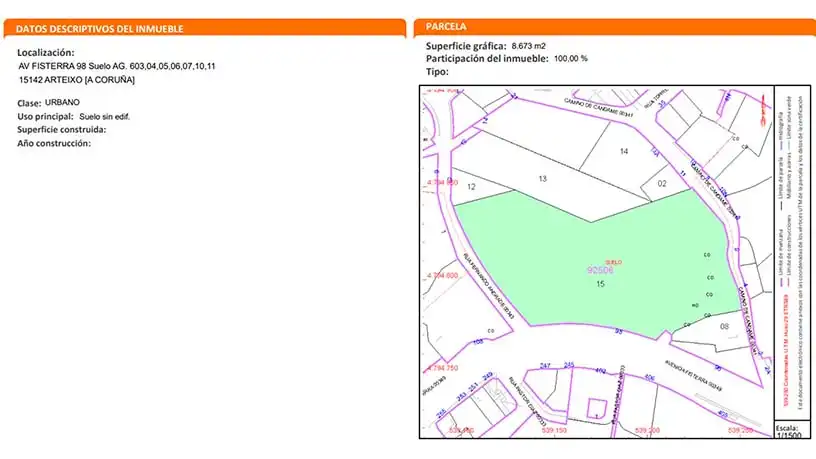Viewport: 816px width, 459px height.
Task: Click the '4.794.750' coordinate label
Action: pyautogui.click(x=442, y=368)
